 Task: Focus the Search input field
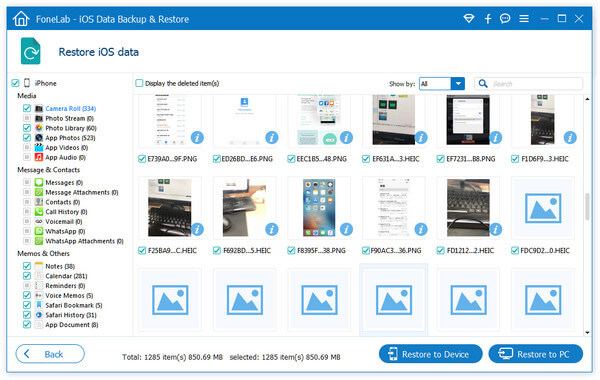536,83
